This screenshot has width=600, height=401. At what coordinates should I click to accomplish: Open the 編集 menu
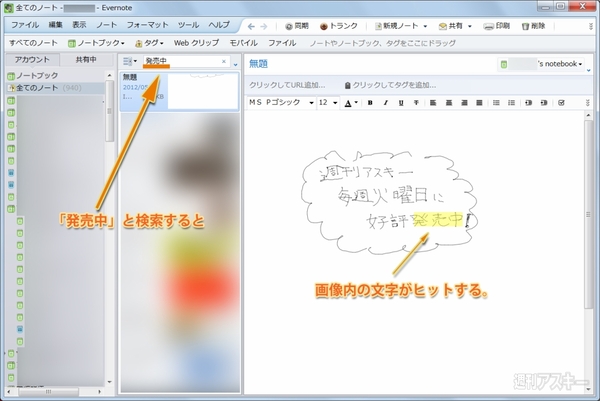(55, 25)
